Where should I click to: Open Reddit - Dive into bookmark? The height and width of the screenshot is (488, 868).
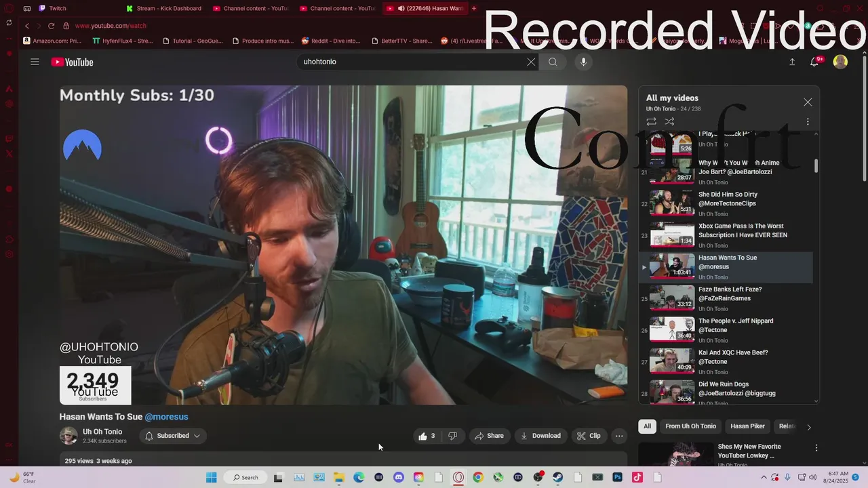(332, 41)
